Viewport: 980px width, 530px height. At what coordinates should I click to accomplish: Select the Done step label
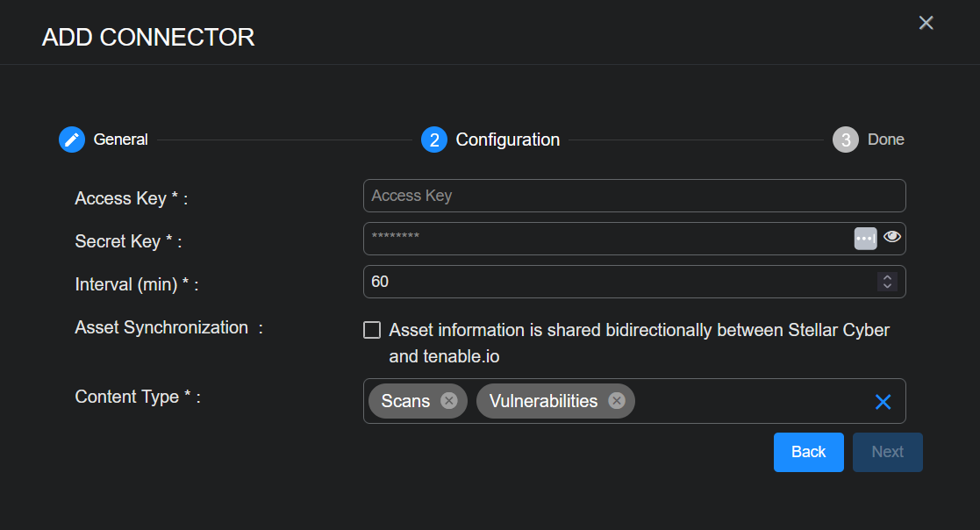(x=885, y=140)
